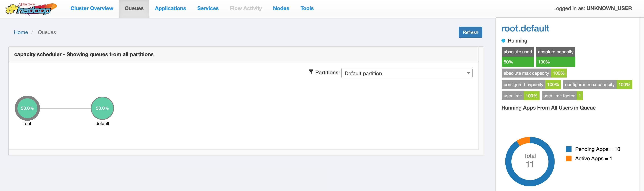
Task: Click the Apache Hadoop logo
Action: pyautogui.click(x=31, y=9)
